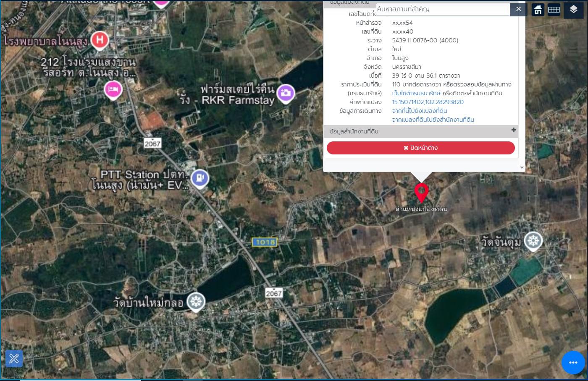Click the Non Sung hospital H marker

click(x=100, y=40)
